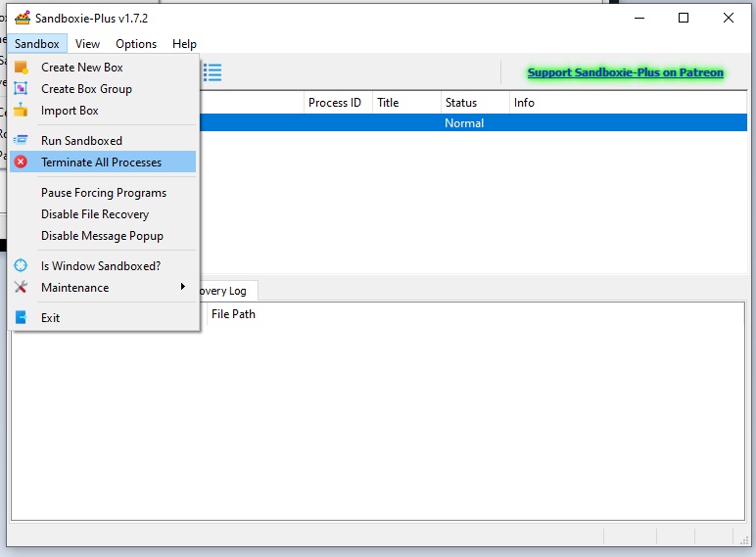Toggle Disable Message Popup
The height and width of the screenshot is (557, 756).
103,236
